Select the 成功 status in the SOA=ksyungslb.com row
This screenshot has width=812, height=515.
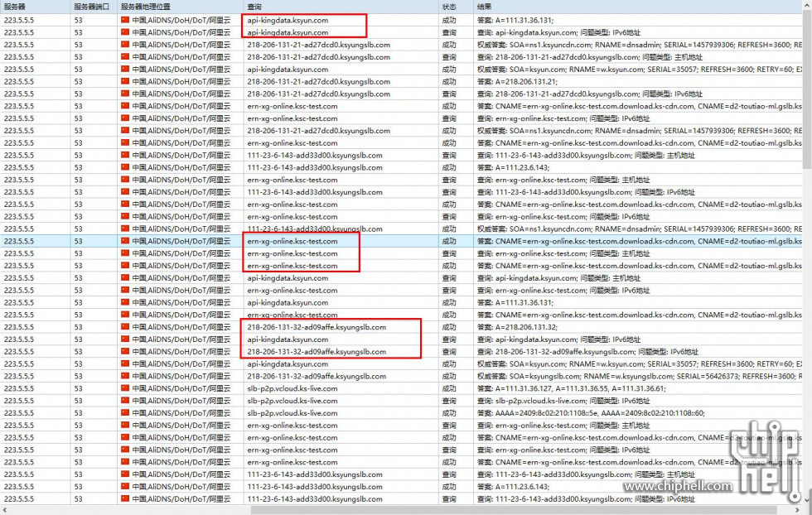(x=449, y=376)
